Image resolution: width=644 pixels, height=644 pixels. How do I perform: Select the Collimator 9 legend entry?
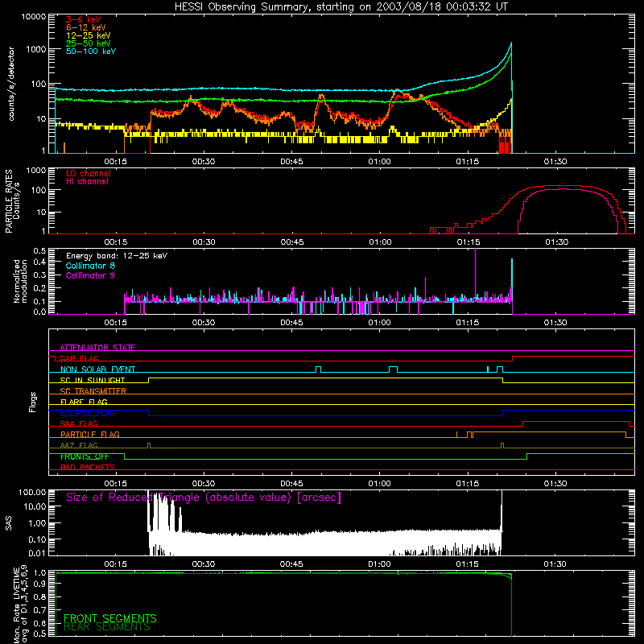(x=90, y=275)
